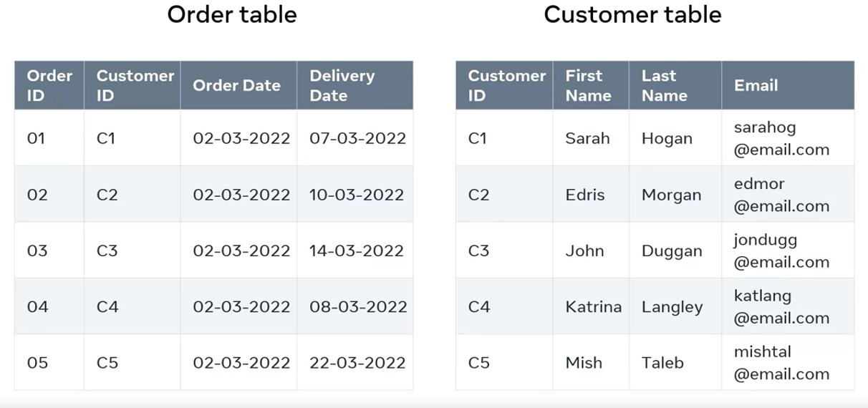Click the last name Morgan cell
Viewport: 868px width, 408px height.
click(671, 195)
